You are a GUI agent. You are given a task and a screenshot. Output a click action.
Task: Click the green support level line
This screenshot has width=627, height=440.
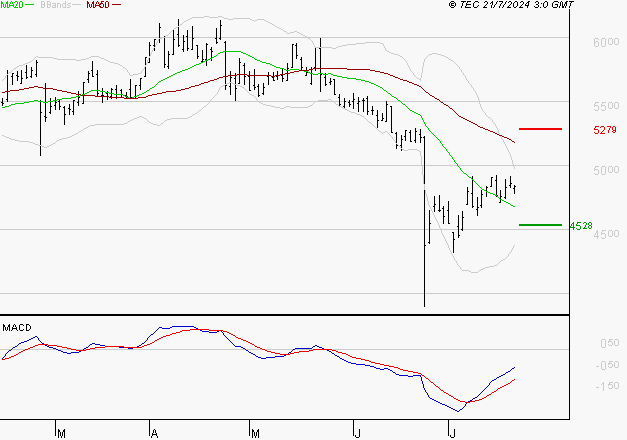coord(540,225)
